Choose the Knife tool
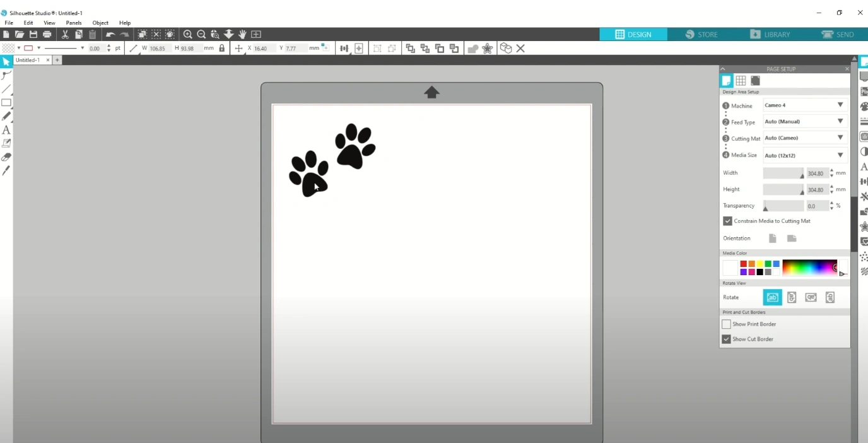This screenshot has height=443, width=868. tap(6, 170)
